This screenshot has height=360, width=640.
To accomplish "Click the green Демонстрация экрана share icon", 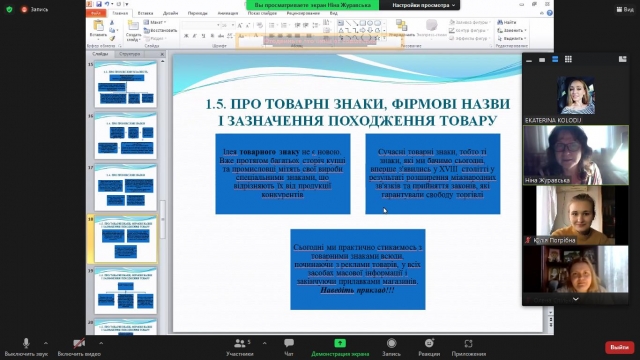I will 340,343.
